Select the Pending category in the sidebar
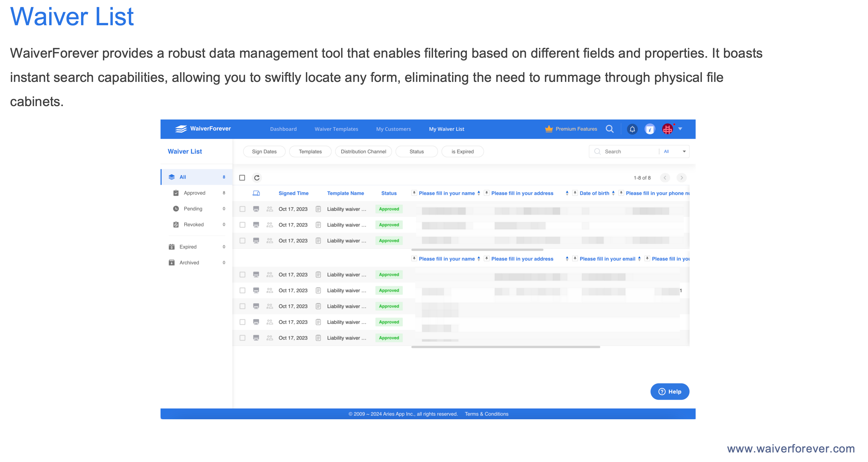Screen dimensions: 868x462 (x=193, y=208)
